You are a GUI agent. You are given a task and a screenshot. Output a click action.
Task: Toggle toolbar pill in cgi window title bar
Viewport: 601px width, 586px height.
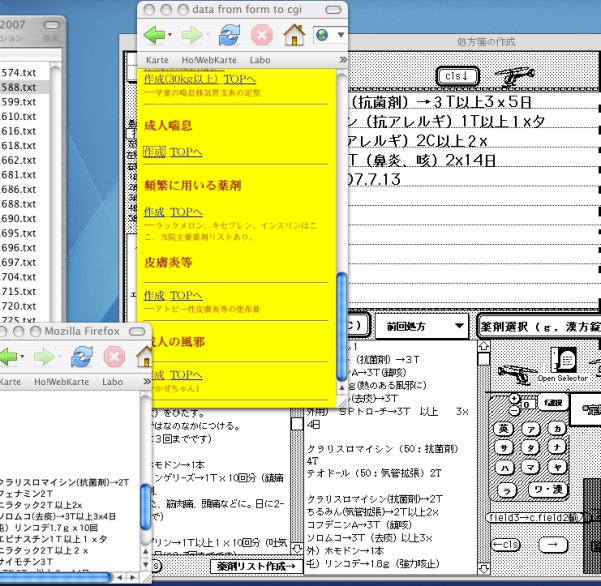(x=333, y=10)
